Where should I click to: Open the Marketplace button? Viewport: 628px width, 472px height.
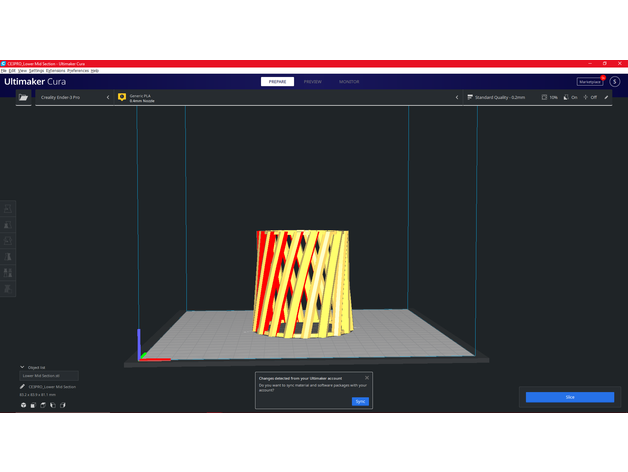[x=590, y=82]
